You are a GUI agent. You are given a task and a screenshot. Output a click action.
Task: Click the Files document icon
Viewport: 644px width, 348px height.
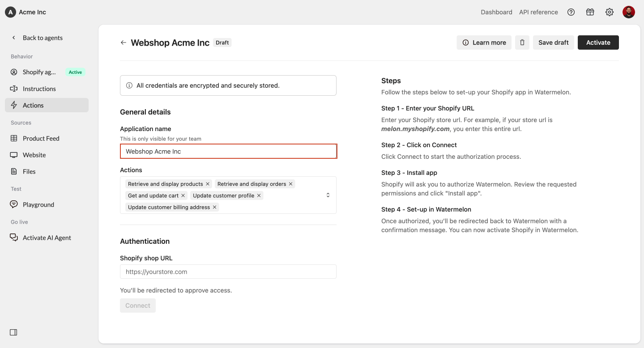[14, 171]
